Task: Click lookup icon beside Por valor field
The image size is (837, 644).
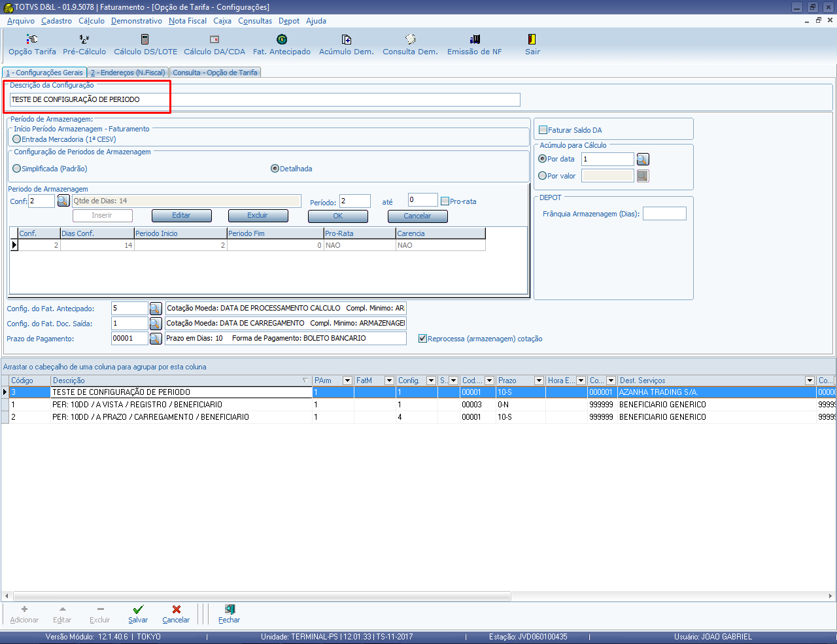Action: click(643, 175)
